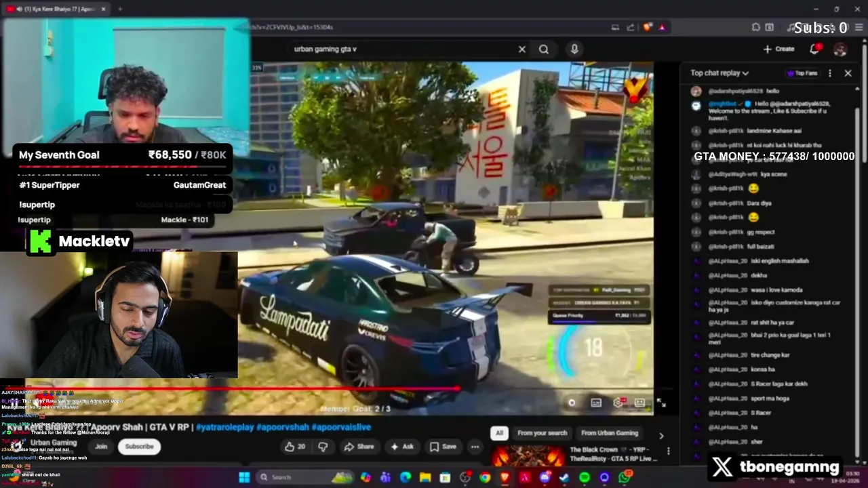Focus the YouTube search input field
This screenshot has height=488, width=868.
pos(400,49)
